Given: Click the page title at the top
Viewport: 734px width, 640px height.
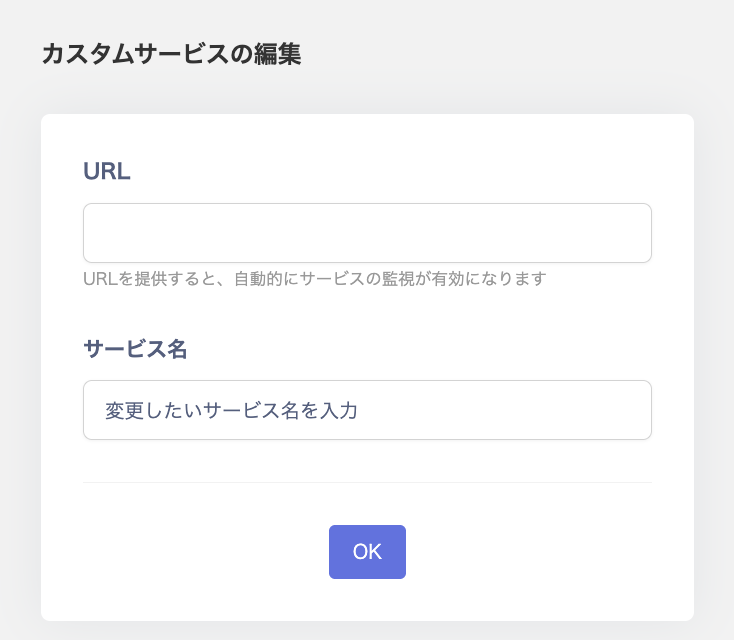Looking at the screenshot, I should pos(171,54).
